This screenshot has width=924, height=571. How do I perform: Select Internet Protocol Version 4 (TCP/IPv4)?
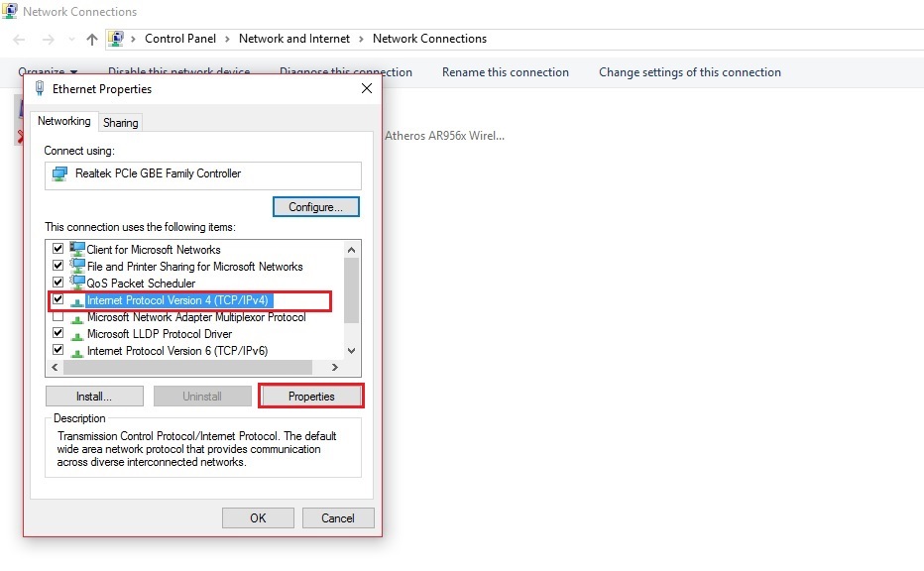coord(177,300)
